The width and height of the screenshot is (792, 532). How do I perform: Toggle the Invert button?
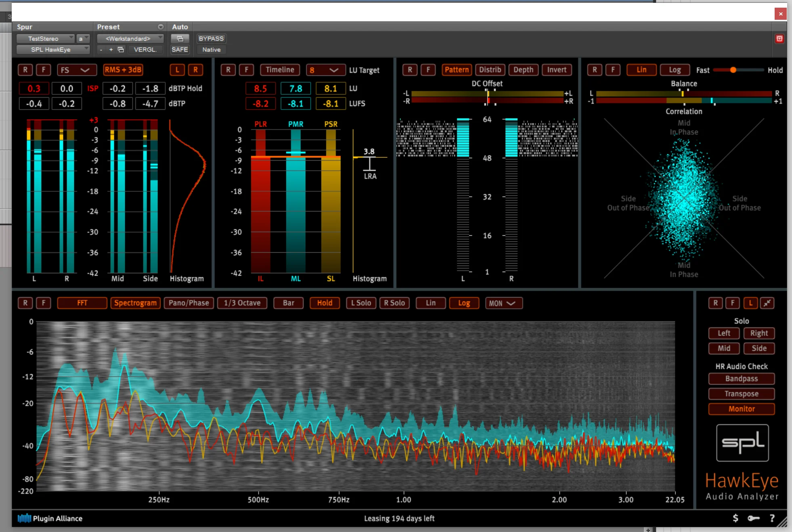coord(557,70)
